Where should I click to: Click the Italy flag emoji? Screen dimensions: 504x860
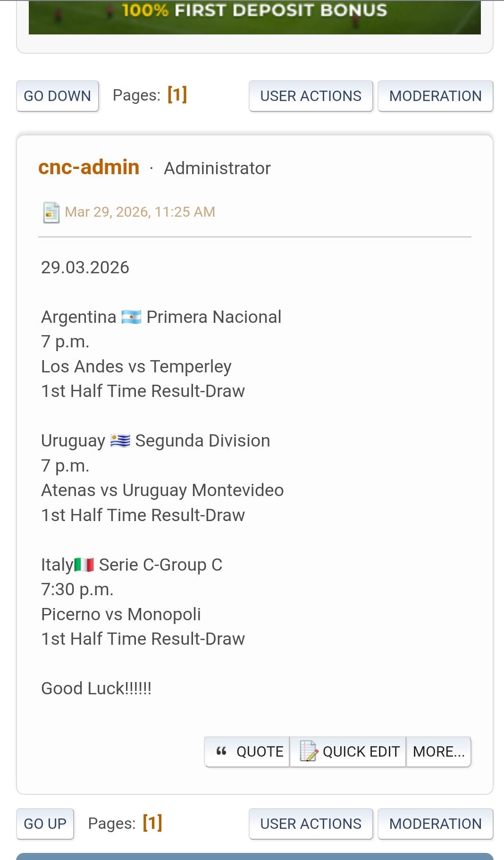click(x=84, y=565)
